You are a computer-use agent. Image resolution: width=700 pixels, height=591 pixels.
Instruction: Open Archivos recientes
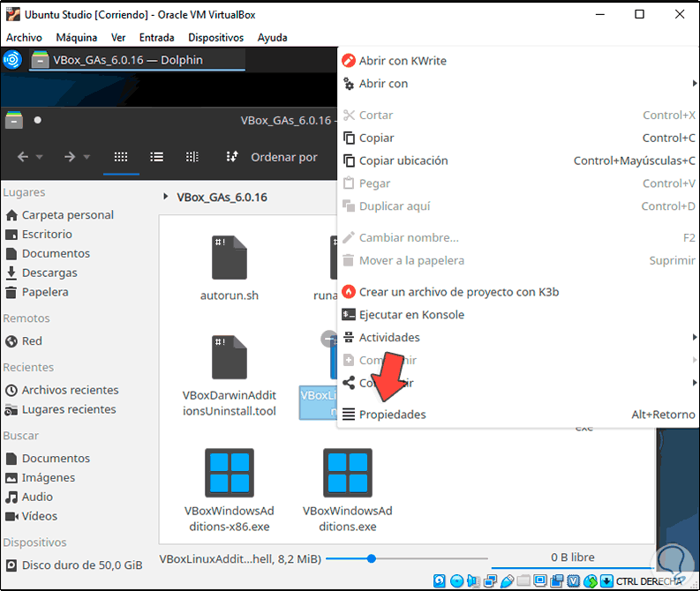tap(62, 390)
